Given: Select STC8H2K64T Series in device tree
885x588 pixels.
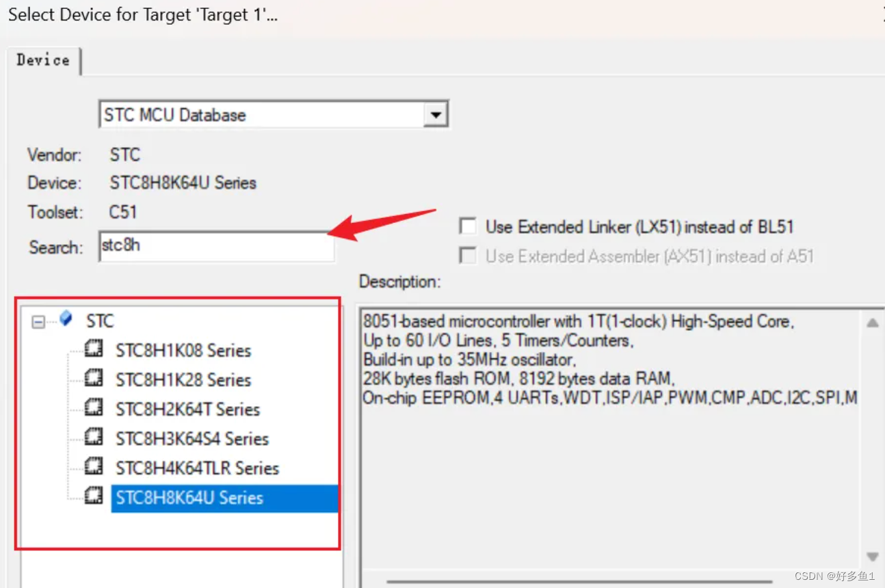Looking at the screenshot, I should point(188,410).
